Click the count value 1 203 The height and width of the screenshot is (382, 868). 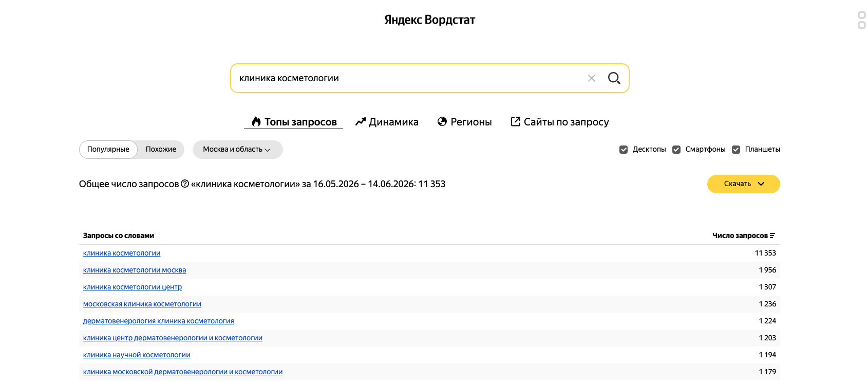click(x=767, y=338)
